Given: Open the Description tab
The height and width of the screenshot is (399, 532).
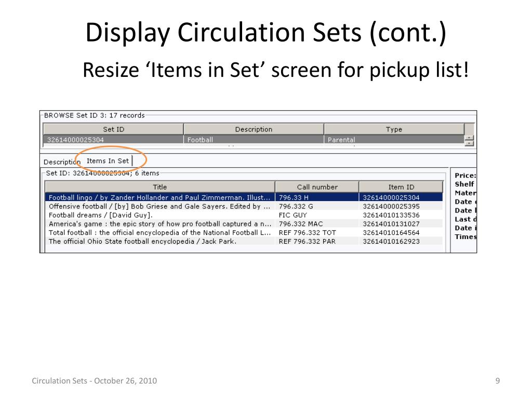Looking at the screenshot, I should click(62, 162).
